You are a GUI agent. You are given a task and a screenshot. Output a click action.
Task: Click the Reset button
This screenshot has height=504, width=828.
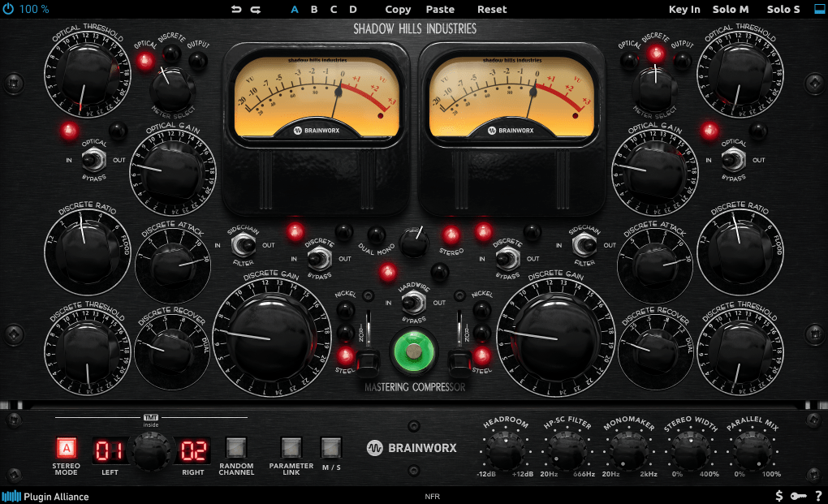[492, 10]
